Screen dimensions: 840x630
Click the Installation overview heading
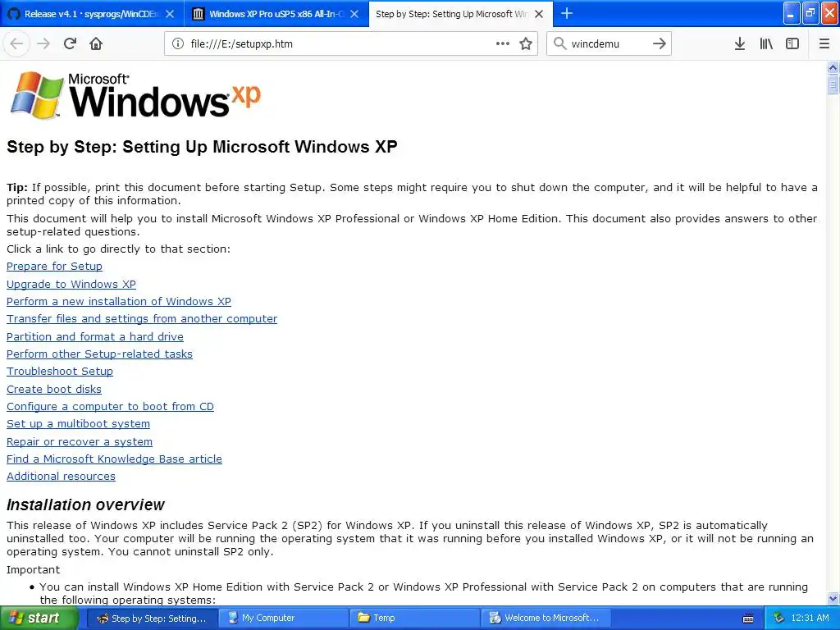coord(85,504)
